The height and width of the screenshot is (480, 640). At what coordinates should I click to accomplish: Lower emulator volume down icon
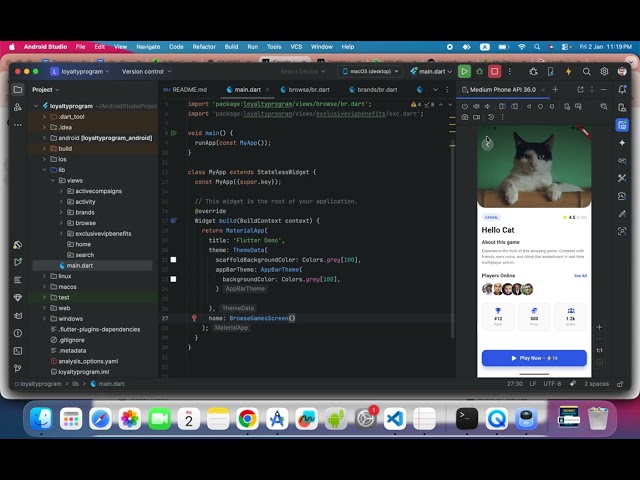(487, 107)
